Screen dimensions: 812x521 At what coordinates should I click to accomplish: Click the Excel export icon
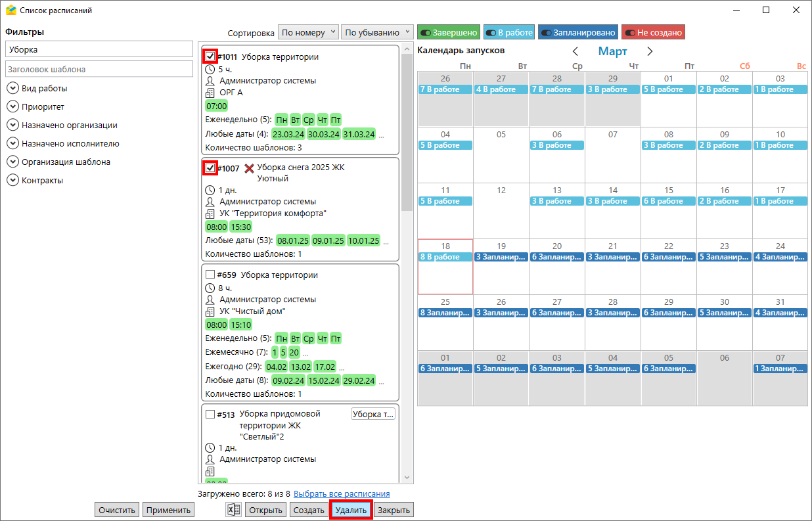pyautogui.click(x=233, y=510)
